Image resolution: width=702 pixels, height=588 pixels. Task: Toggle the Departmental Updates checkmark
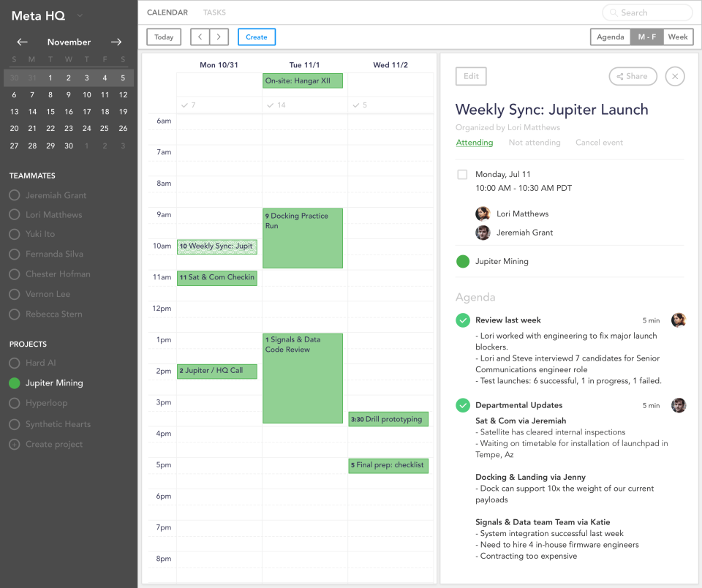pos(462,405)
